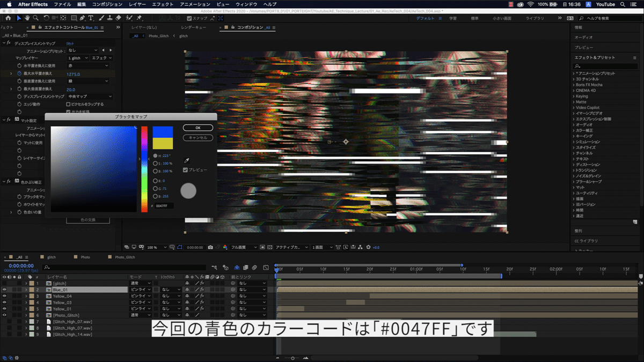Click OK in the ブラックをマップ dialog
Image resolution: width=644 pixels, height=362 pixels.
[197, 128]
